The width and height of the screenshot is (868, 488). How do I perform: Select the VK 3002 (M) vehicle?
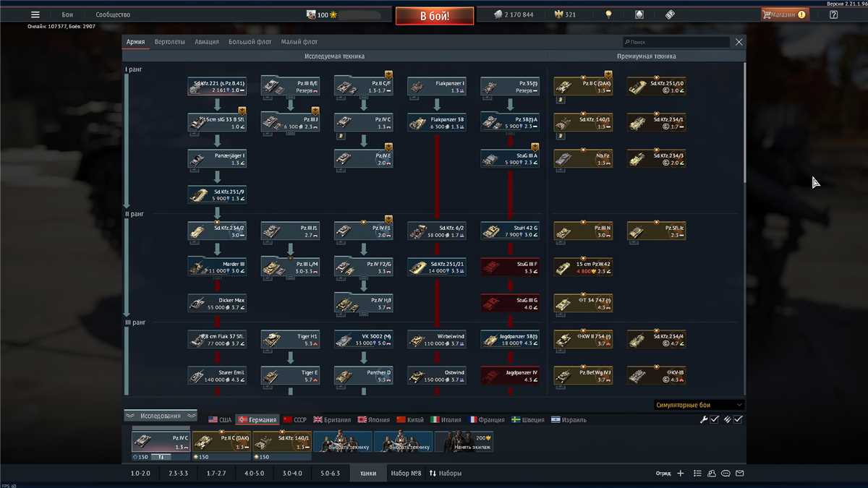point(363,339)
